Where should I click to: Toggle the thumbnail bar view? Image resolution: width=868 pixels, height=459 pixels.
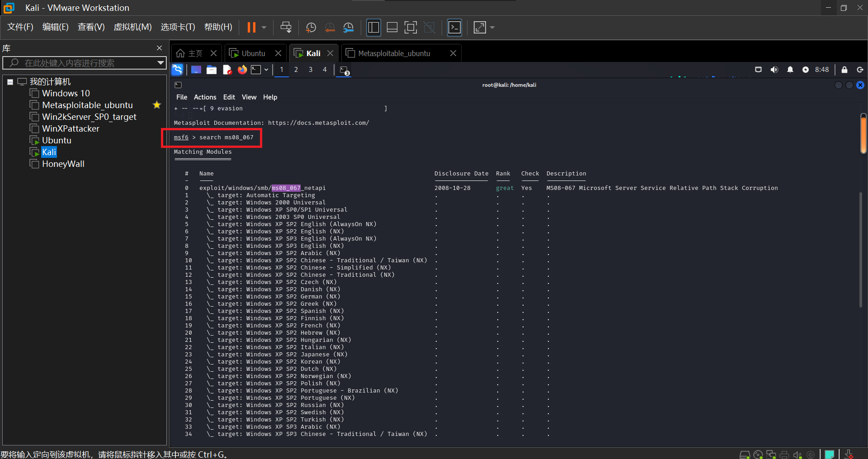(x=392, y=28)
